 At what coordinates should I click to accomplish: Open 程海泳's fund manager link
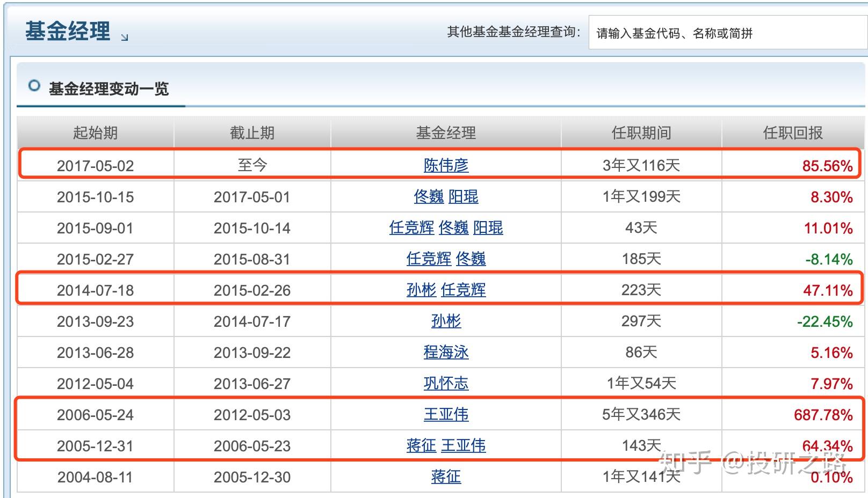[x=445, y=352]
